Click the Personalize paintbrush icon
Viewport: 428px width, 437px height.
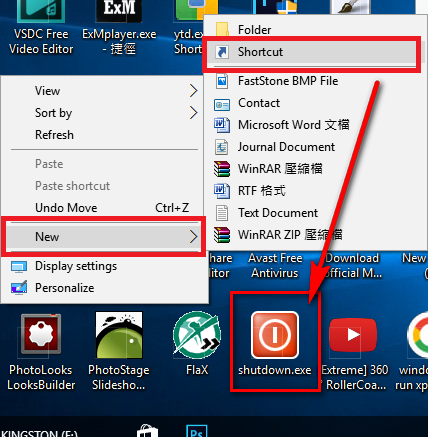(19, 288)
